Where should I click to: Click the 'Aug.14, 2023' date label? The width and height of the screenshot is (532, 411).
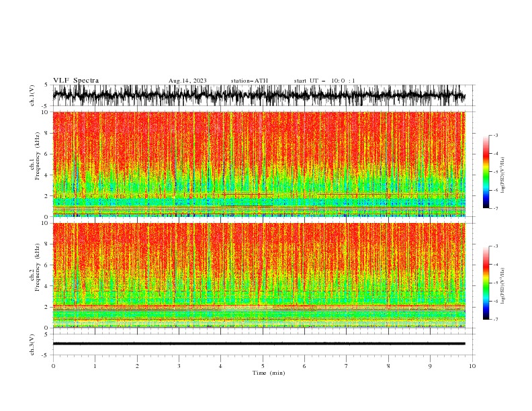(187, 81)
